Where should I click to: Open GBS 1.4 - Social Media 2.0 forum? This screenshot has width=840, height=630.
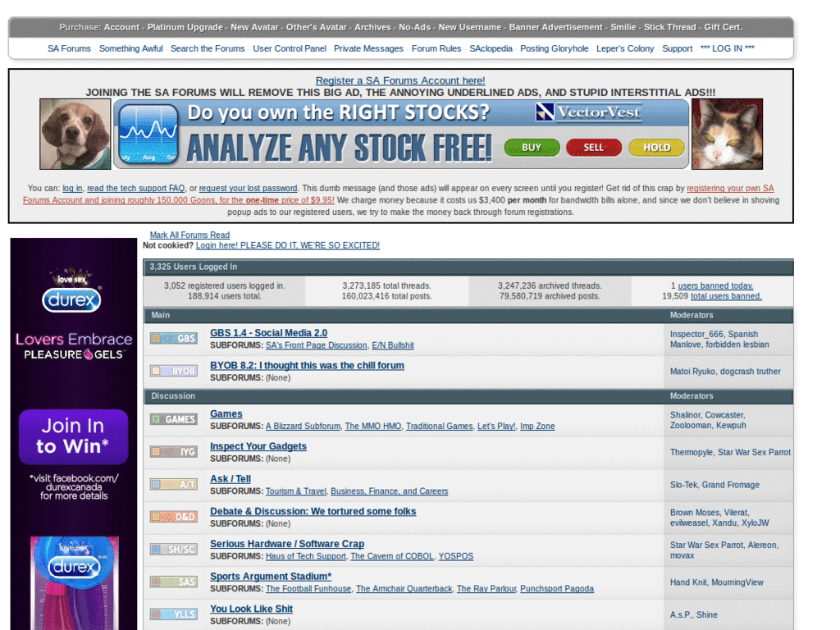tap(268, 333)
